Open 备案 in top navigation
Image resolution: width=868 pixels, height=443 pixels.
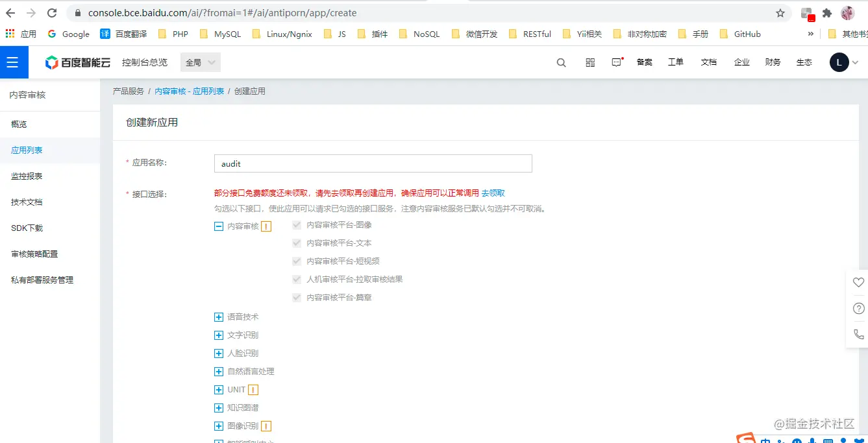pyautogui.click(x=645, y=62)
